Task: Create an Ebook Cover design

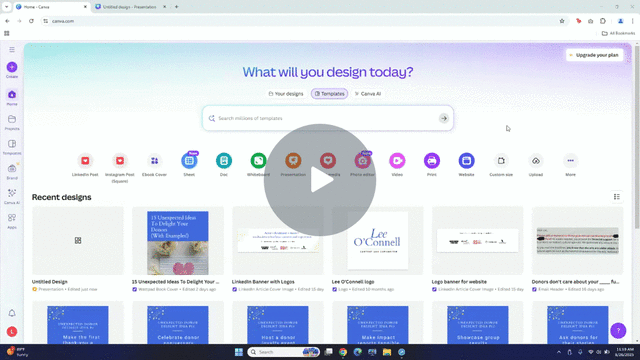Action: (x=154, y=165)
